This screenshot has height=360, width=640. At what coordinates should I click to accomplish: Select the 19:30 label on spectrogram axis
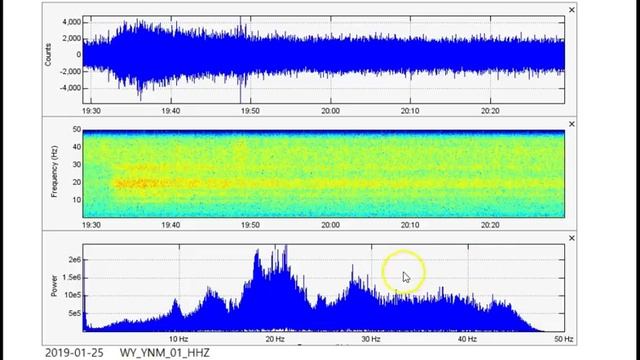(x=91, y=225)
